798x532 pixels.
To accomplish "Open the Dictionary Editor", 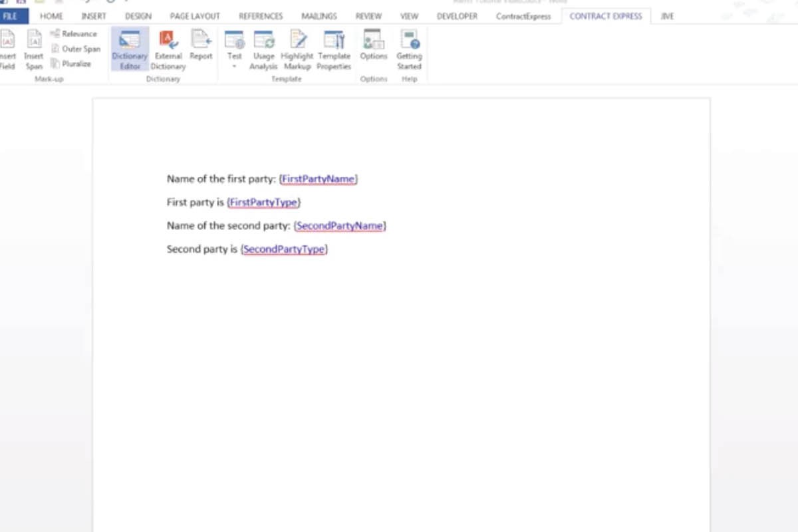I will [130, 50].
